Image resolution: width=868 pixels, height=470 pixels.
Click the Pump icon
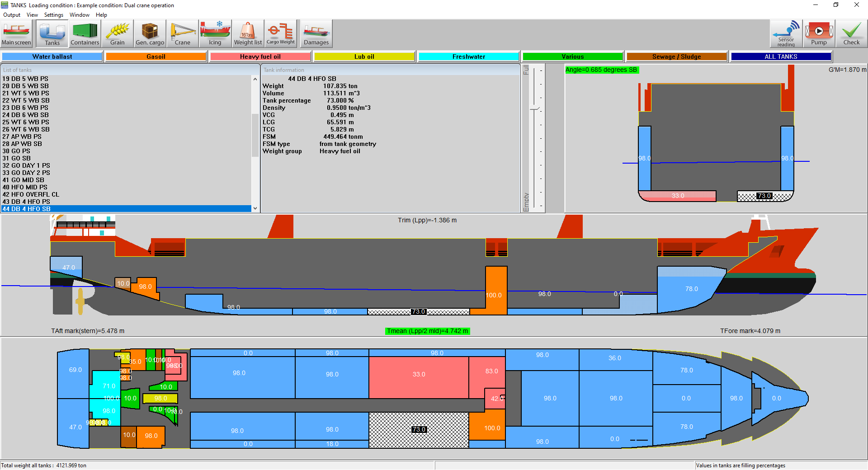[x=819, y=34]
